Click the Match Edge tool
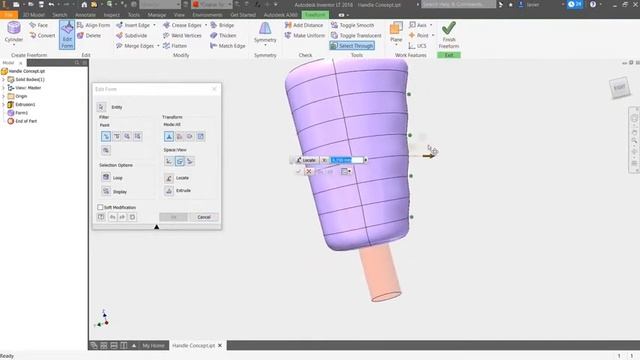640x360 pixels. [228, 46]
